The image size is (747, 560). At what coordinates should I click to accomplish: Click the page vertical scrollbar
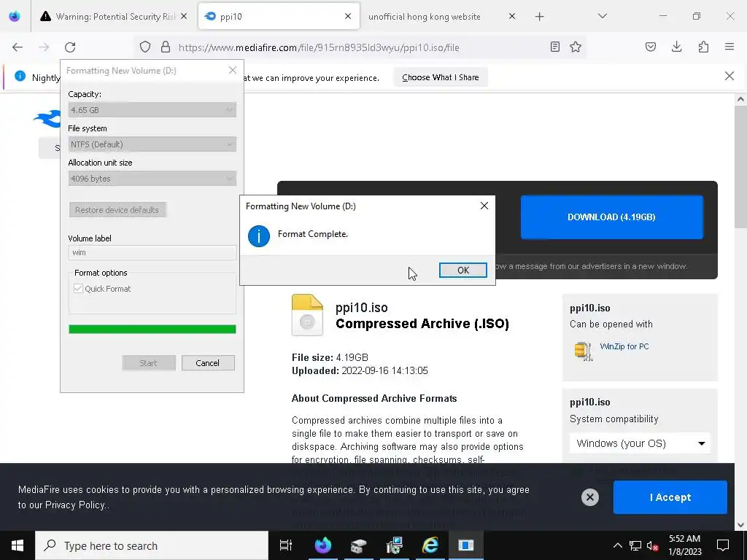point(740,167)
